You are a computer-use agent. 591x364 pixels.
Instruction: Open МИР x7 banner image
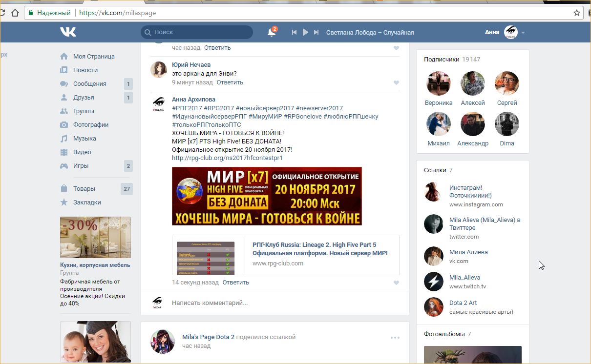tap(267, 196)
